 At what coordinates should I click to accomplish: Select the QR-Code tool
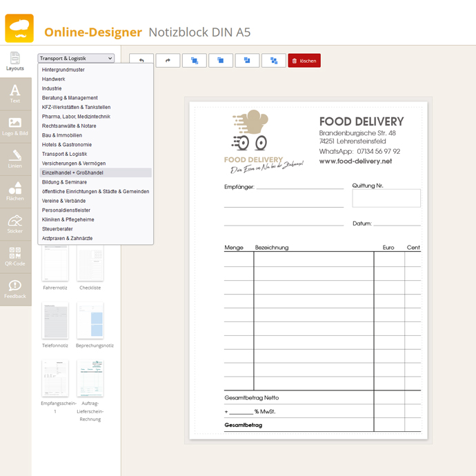tap(15, 256)
